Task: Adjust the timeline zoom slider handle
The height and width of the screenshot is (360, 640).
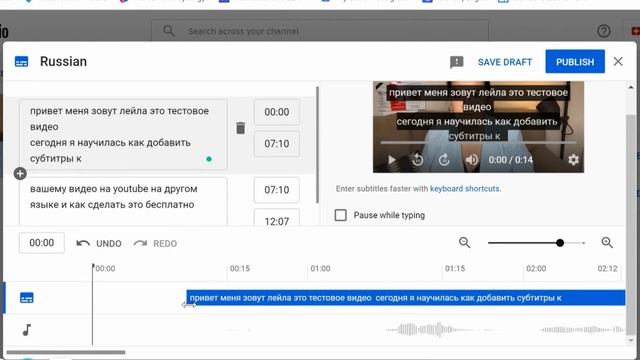Action: (560, 243)
